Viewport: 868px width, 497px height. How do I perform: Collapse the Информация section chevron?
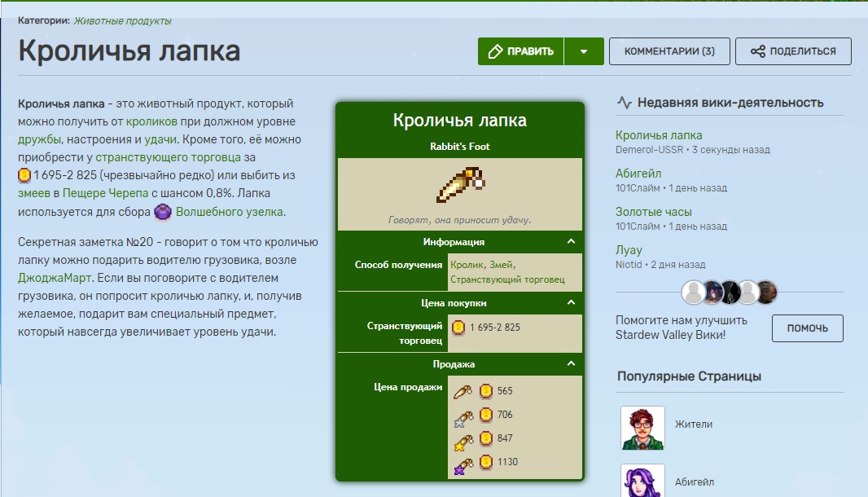point(571,241)
